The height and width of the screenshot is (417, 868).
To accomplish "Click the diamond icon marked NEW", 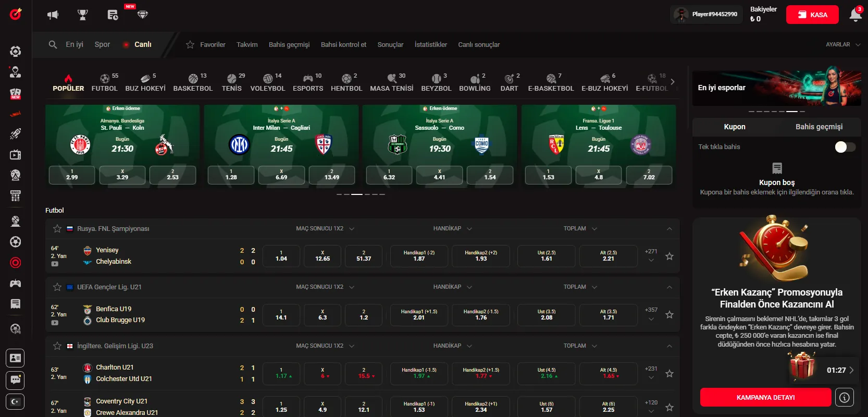I will [x=142, y=15].
